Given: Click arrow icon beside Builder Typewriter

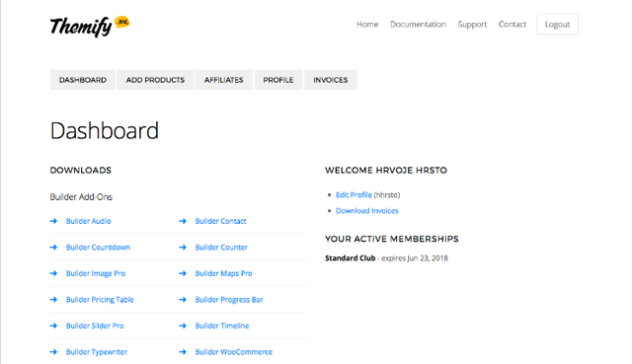Looking at the screenshot, I should pos(53,352).
